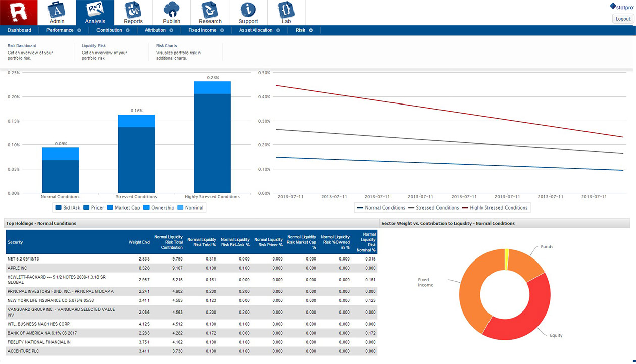Click the Analysis module icon

pyautogui.click(x=95, y=10)
